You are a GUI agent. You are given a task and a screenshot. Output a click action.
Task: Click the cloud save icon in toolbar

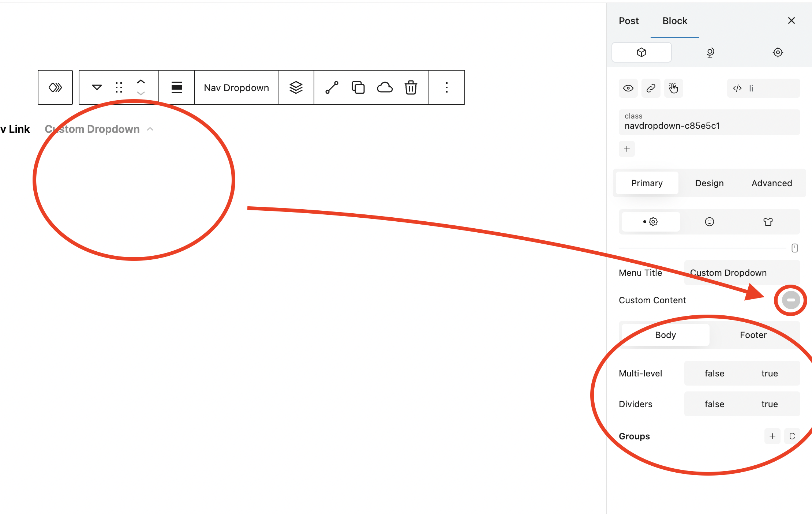pos(385,88)
